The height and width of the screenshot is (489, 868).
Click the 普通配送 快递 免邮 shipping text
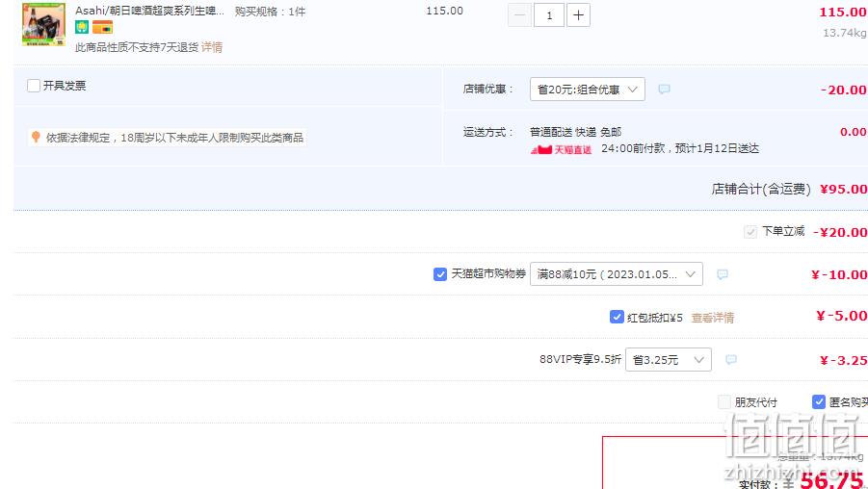coord(575,132)
